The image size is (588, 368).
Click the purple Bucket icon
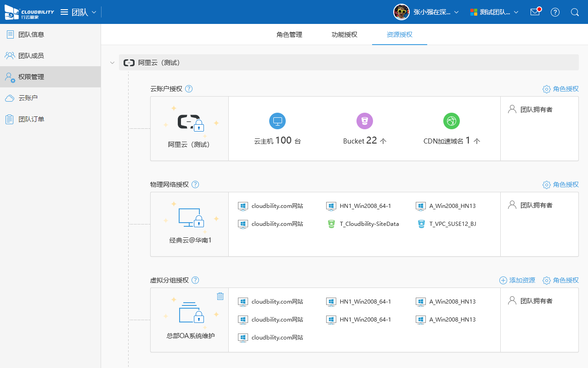coord(365,121)
